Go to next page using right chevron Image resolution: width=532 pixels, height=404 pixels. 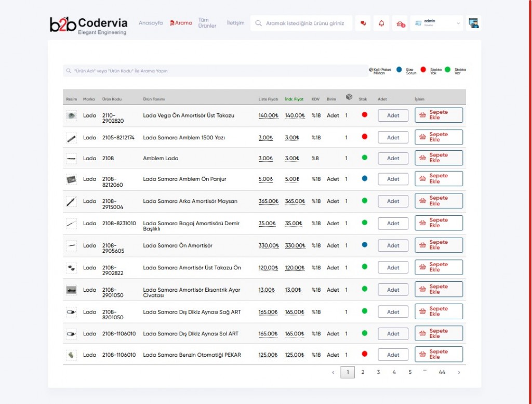click(x=459, y=372)
